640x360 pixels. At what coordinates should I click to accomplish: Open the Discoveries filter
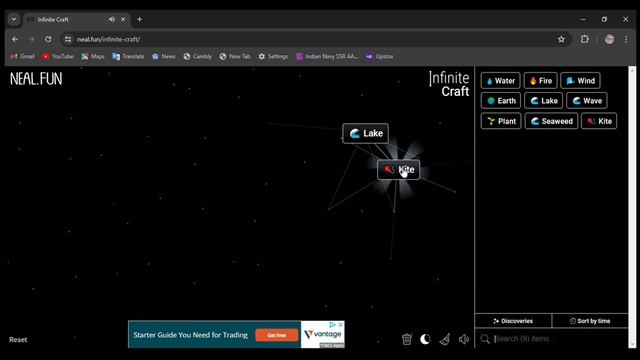(x=513, y=321)
